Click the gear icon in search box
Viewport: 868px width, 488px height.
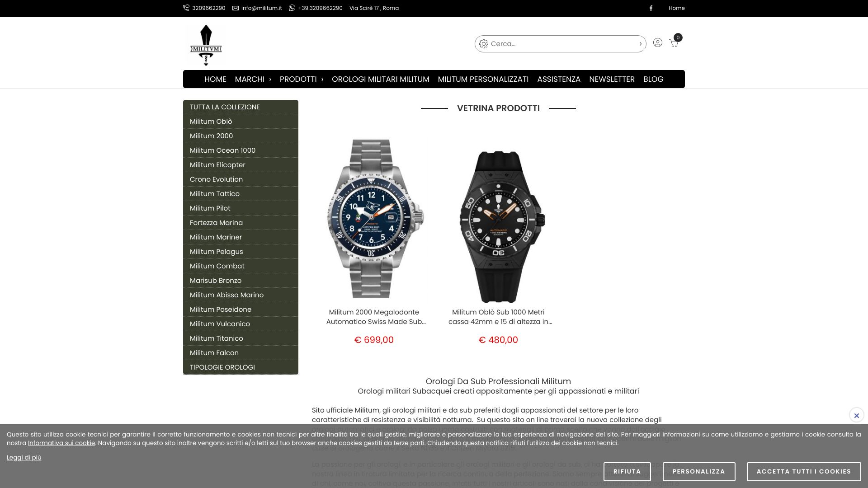[x=484, y=44]
